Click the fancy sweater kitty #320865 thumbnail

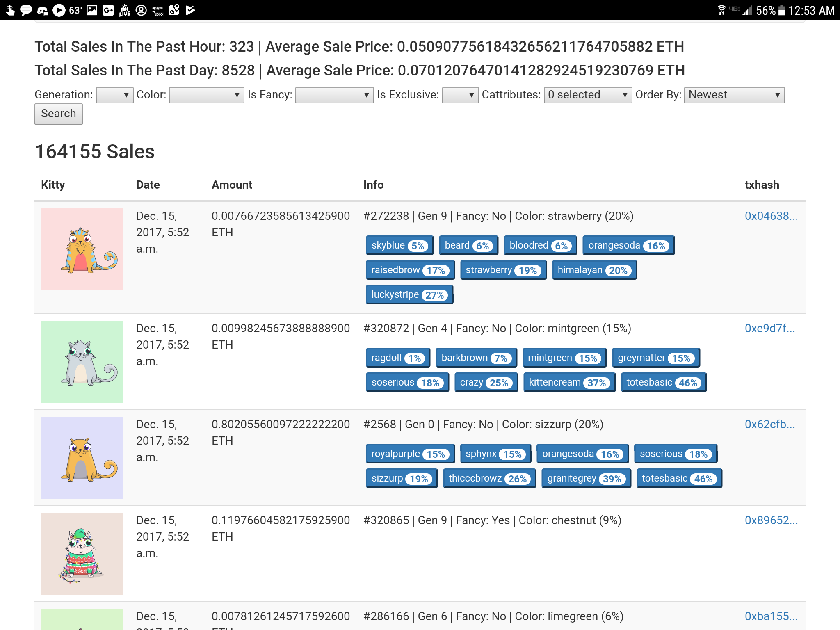tap(82, 554)
